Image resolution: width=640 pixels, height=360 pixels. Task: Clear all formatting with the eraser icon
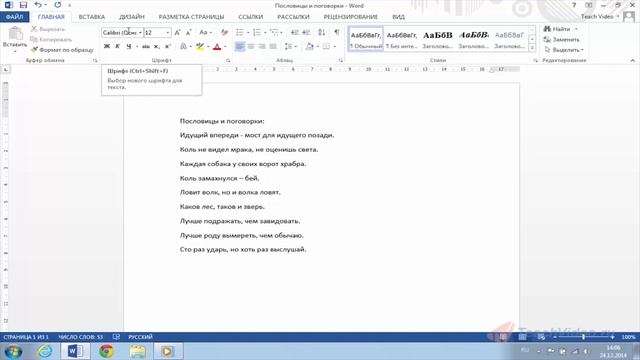click(x=224, y=32)
